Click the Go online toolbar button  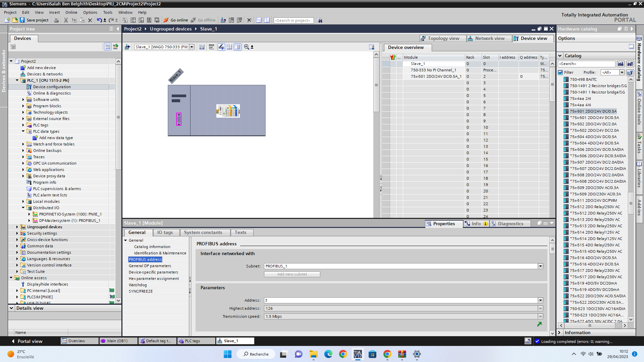click(176, 20)
